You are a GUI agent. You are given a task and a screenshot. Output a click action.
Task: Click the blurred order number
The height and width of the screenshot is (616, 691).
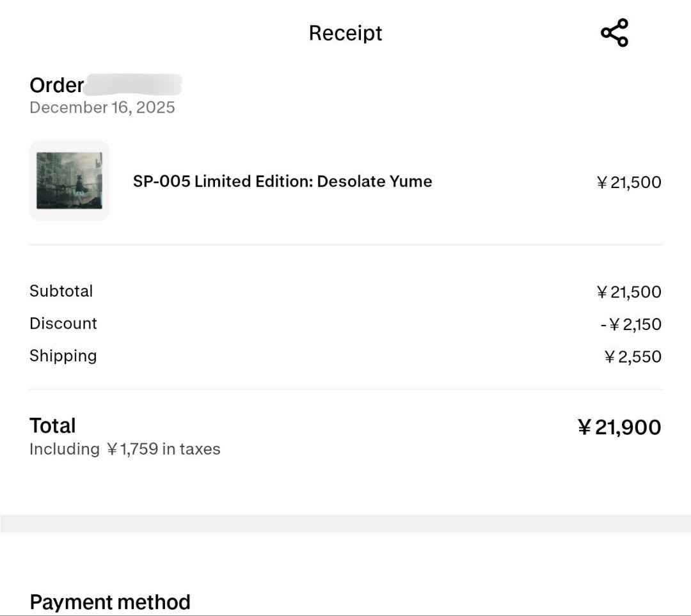pos(133,84)
